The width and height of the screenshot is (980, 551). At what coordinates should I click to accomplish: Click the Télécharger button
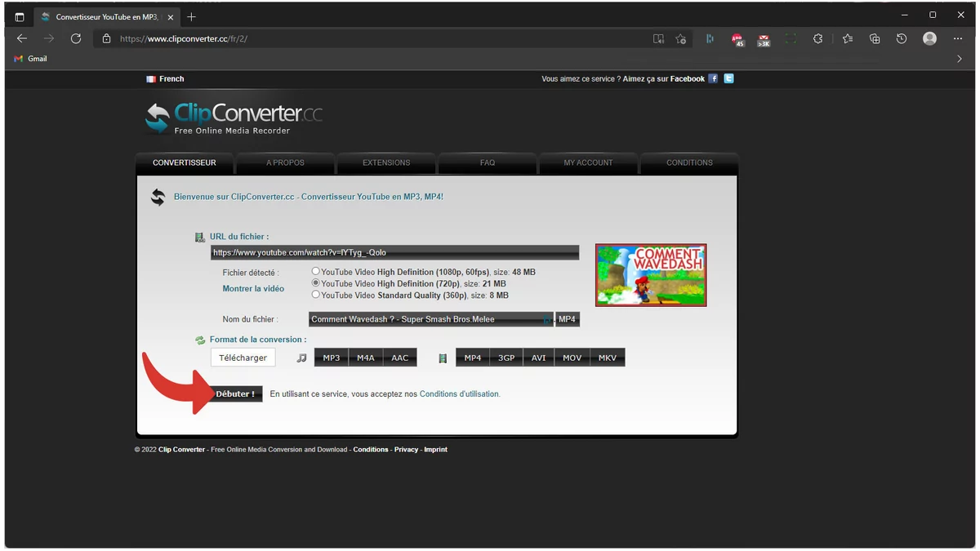(243, 358)
